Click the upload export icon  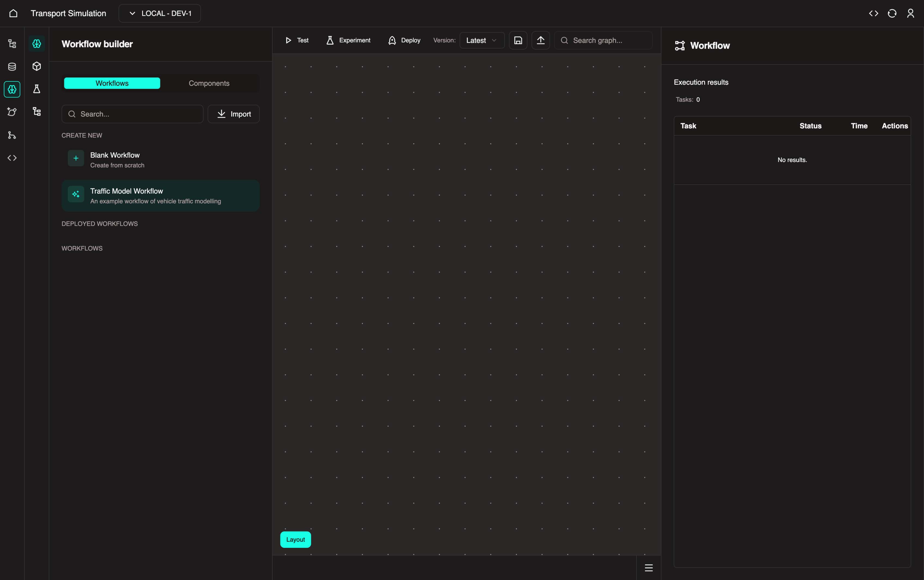tap(541, 40)
